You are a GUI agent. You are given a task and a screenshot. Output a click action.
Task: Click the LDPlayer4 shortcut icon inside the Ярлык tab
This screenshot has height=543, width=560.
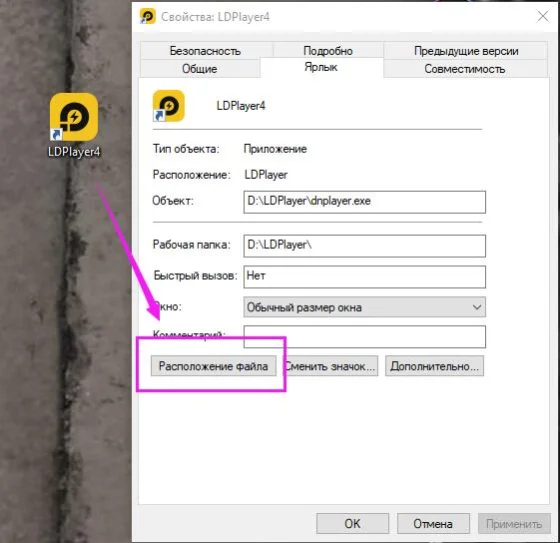click(169, 106)
